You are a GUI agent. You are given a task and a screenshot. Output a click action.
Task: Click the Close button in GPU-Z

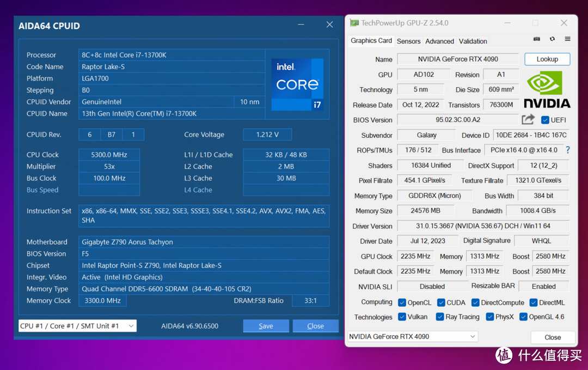click(553, 337)
